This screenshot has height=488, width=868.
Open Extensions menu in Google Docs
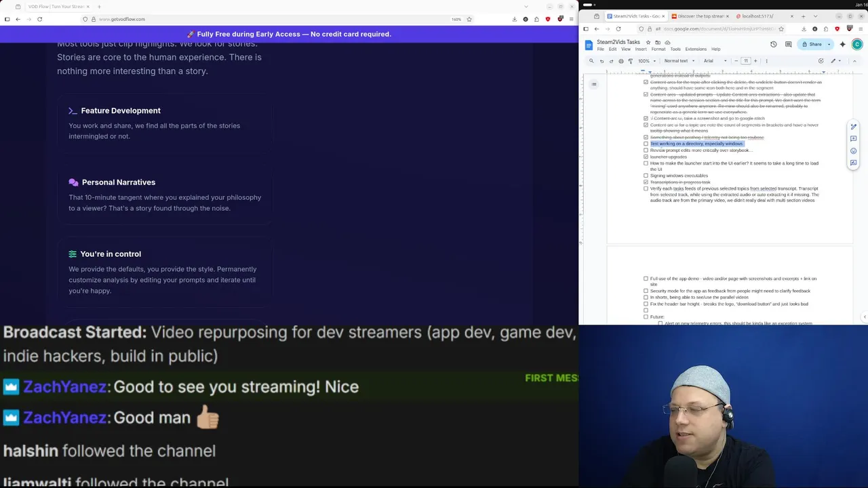pos(696,49)
